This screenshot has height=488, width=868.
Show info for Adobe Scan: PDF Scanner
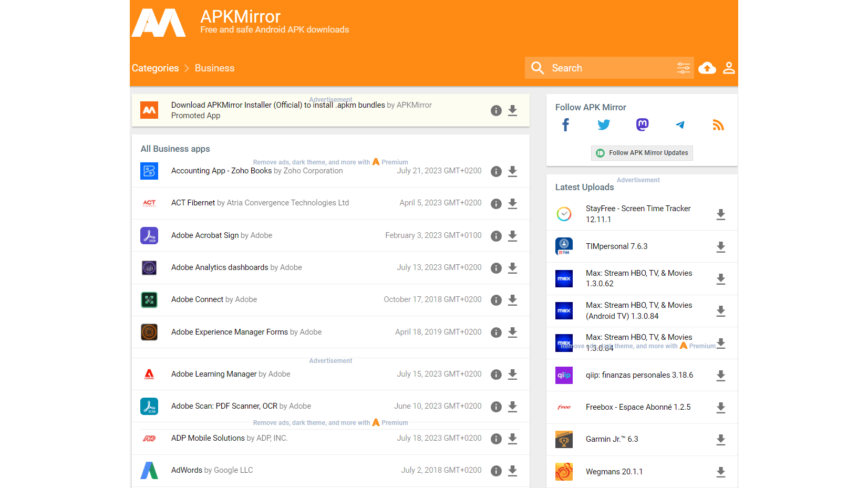pos(496,407)
